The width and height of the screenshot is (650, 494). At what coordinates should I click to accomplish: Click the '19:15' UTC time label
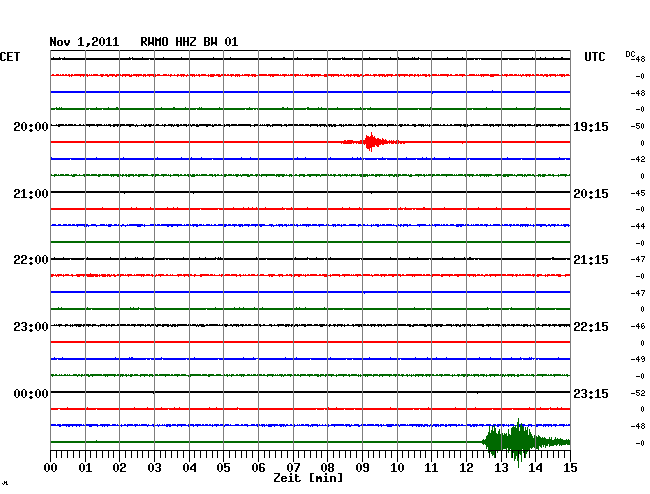click(591, 127)
